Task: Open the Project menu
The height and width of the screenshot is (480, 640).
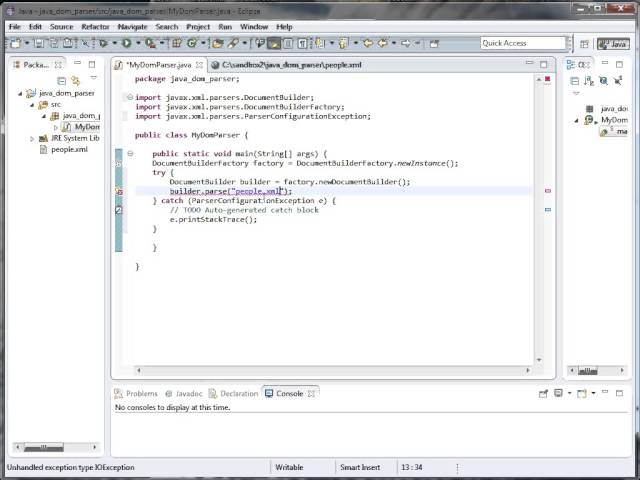Action: click(x=198, y=27)
